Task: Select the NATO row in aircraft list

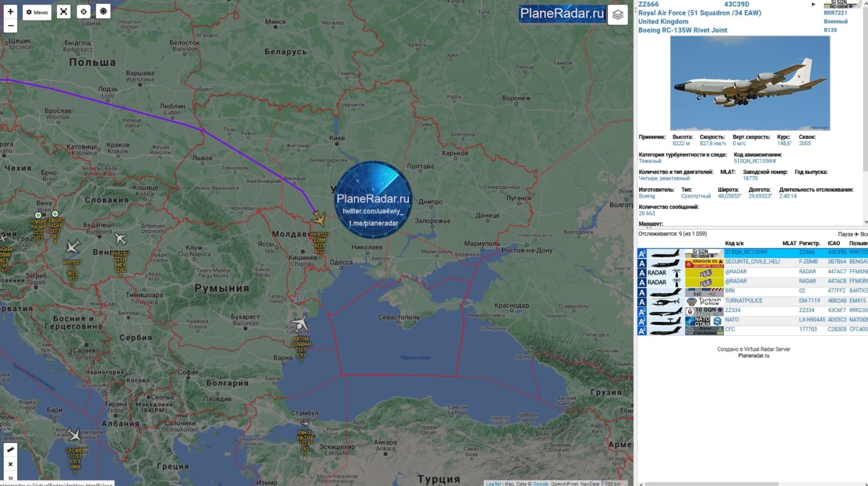Action: pyautogui.click(x=753, y=320)
